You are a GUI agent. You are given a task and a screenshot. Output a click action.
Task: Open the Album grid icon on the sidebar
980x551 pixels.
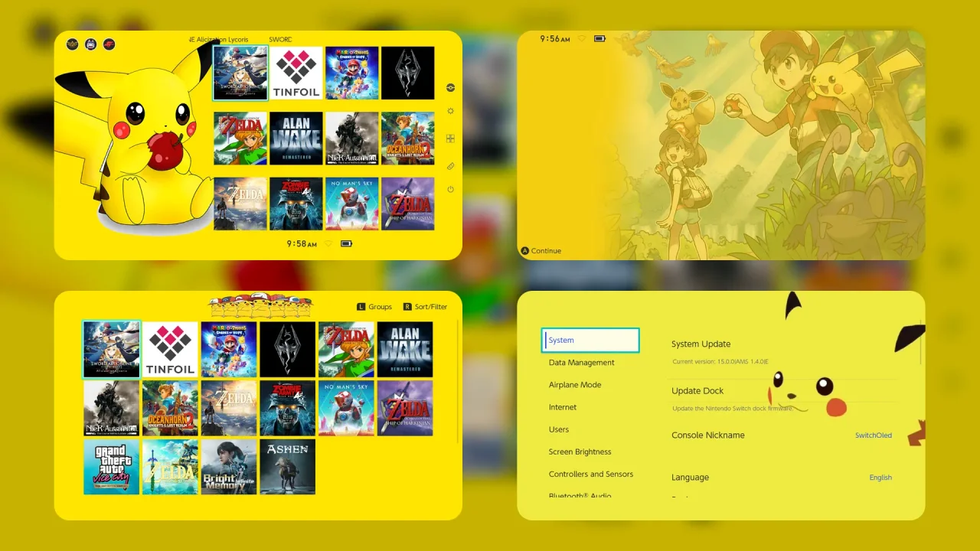point(450,139)
